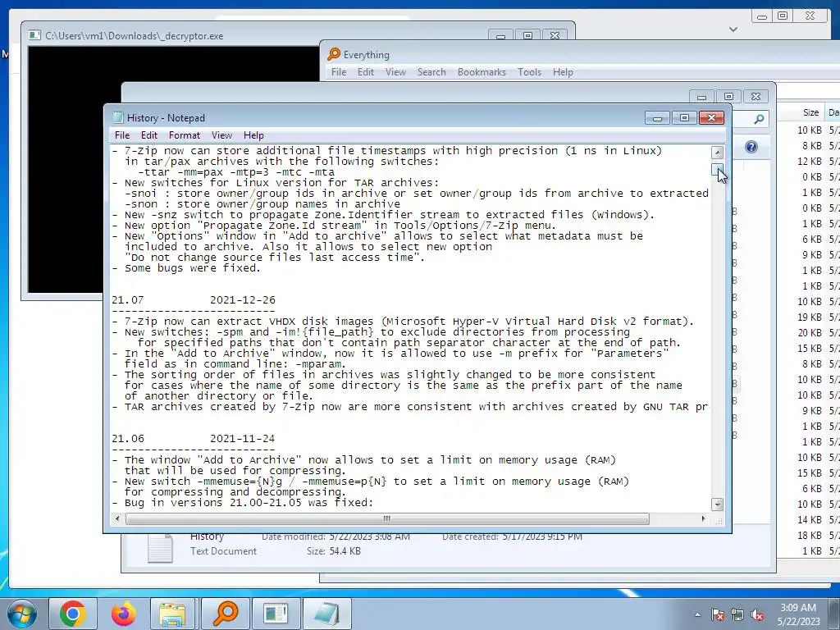Click the "19 KB" size entry in file list
Viewport: 840px width, 630px height.
[x=810, y=317]
